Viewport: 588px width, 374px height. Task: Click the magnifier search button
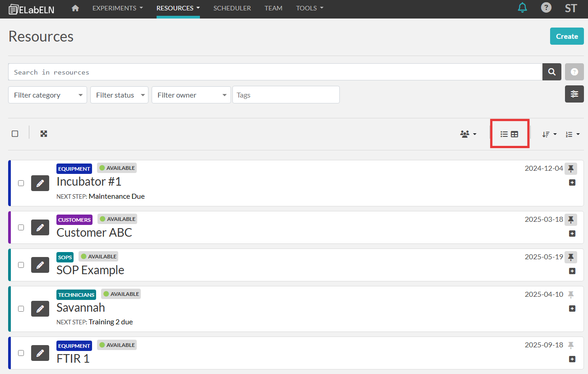(x=551, y=72)
